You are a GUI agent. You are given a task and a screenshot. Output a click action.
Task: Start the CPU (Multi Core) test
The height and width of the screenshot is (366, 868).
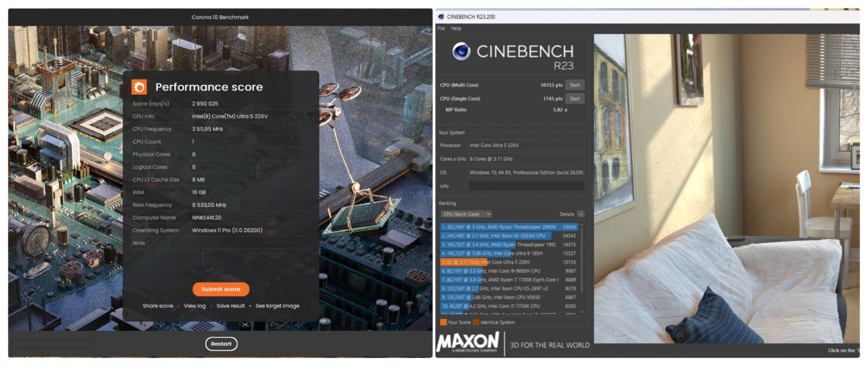(x=575, y=85)
